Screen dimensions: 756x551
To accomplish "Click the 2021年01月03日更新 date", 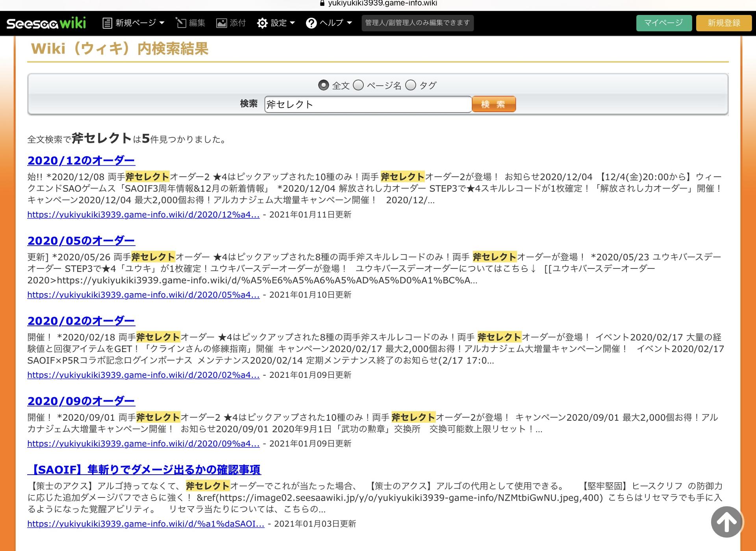I will 315,524.
